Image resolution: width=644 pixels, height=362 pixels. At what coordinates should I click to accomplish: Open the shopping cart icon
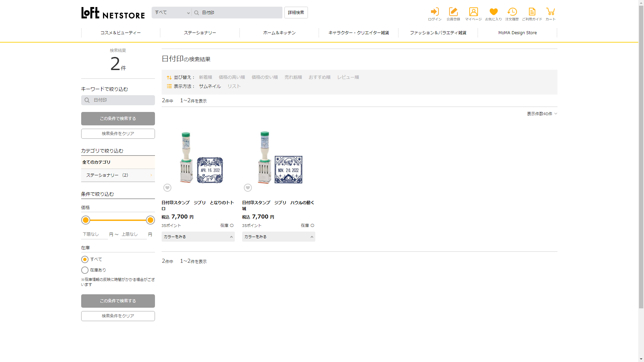click(x=550, y=12)
